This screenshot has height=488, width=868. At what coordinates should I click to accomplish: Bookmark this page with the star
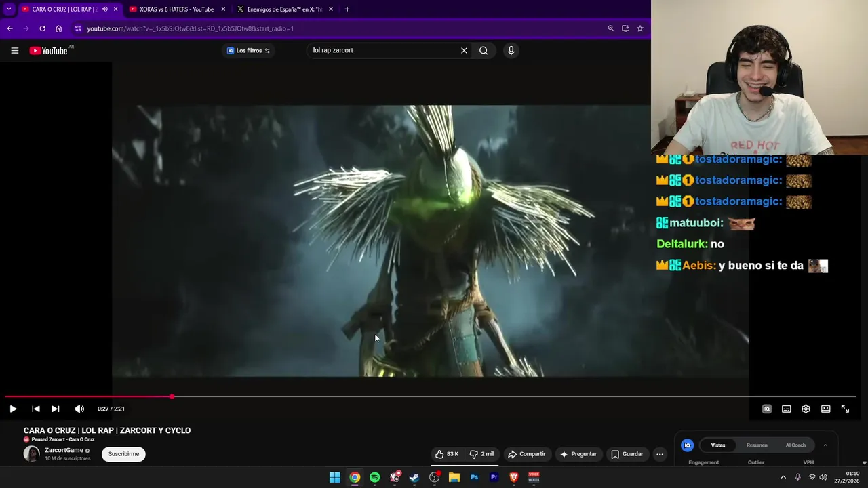[639, 28]
